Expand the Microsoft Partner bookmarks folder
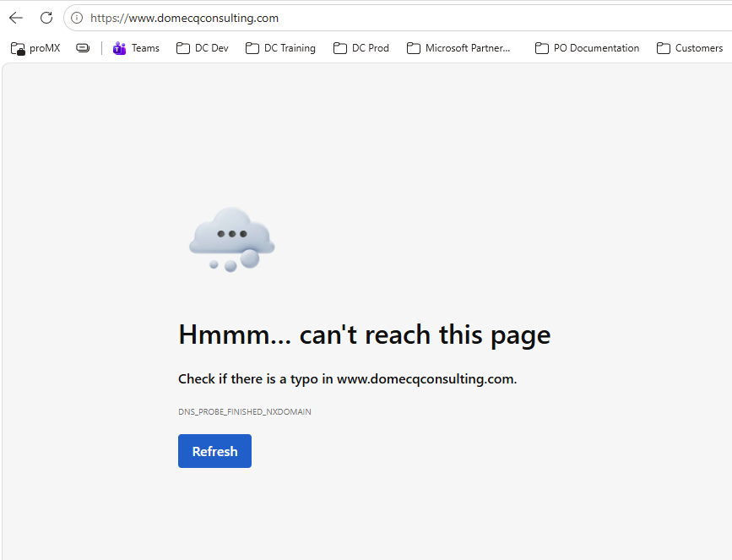 point(458,48)
